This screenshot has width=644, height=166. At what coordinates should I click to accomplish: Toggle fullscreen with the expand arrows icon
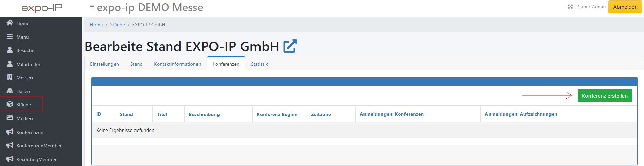pos(570,7)
